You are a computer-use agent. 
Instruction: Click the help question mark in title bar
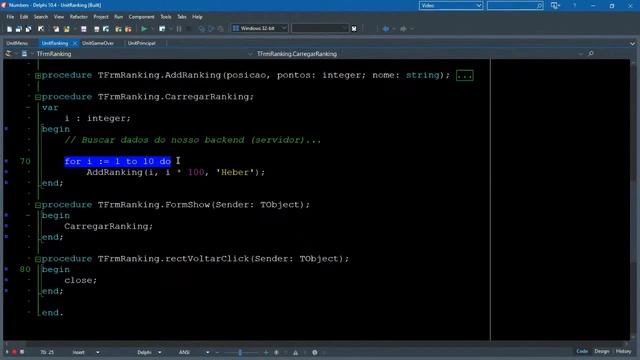click(574, 6)
